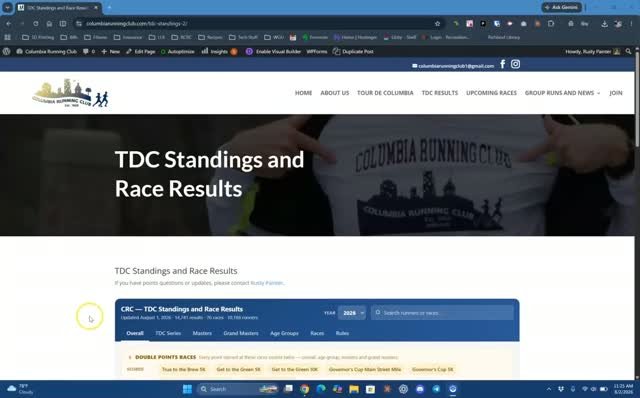640x398 pixels.
Task: Open the Windows Start menu
Action: pos(187,389)
